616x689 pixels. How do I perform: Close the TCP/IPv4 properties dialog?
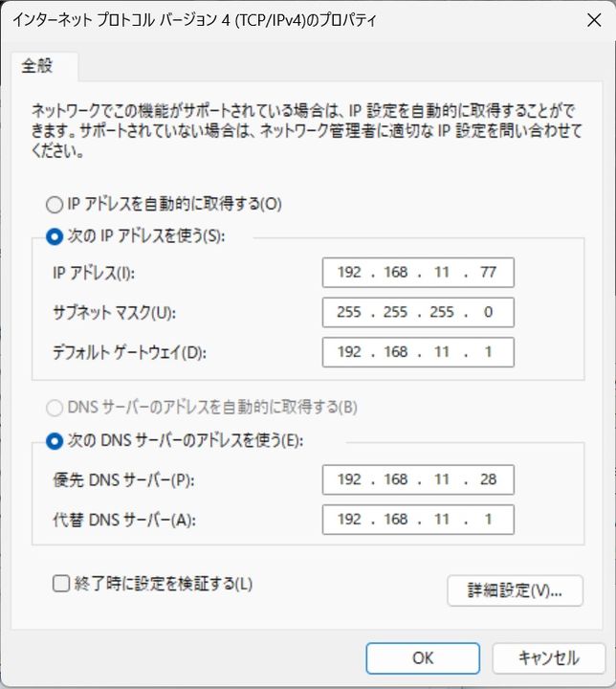coord(594,20)
